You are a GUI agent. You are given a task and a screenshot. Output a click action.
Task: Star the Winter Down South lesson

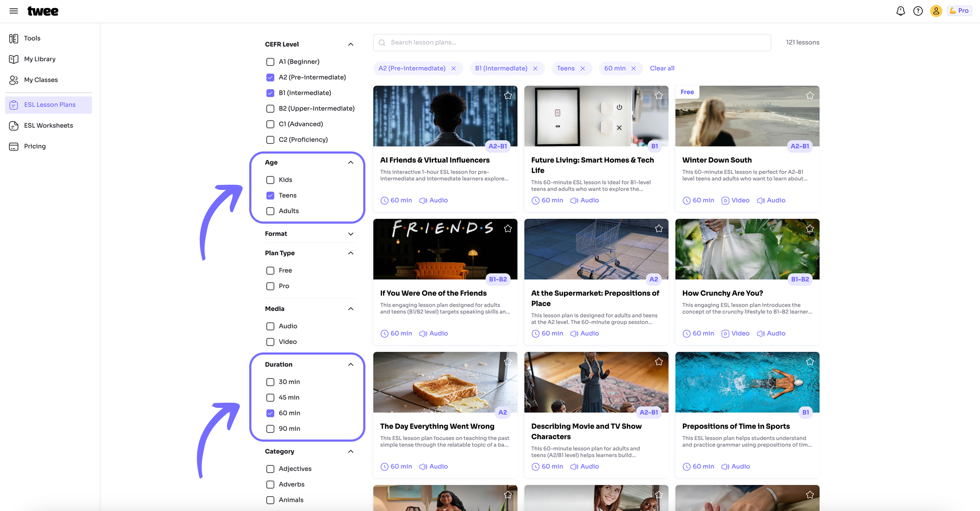click(x=810, y=96)
